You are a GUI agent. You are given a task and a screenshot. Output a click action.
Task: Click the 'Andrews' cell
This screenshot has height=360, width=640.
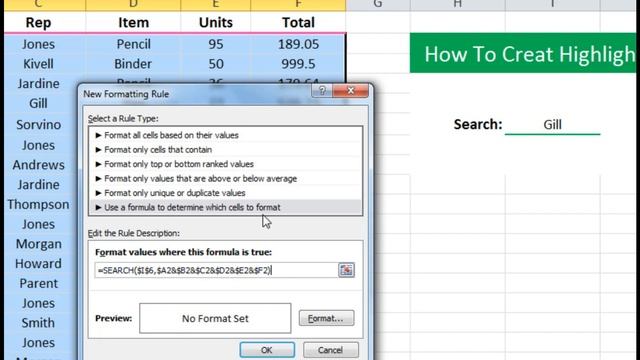pos(38,165)
